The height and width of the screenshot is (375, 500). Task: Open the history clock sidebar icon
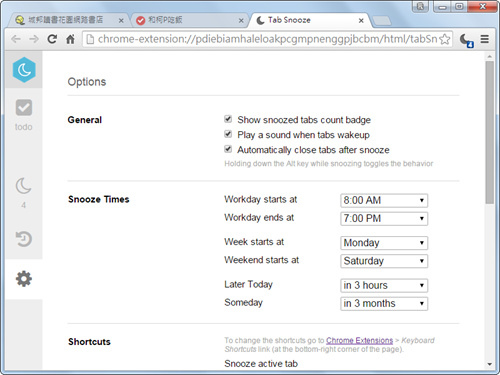coord(24,239)
